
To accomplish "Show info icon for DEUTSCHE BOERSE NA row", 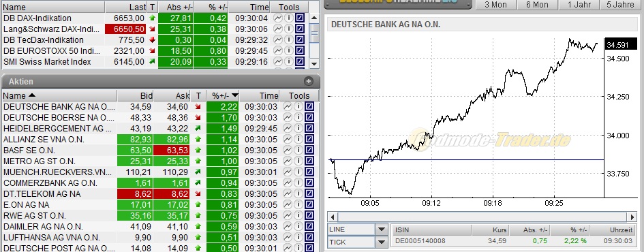I will point(298,117).
